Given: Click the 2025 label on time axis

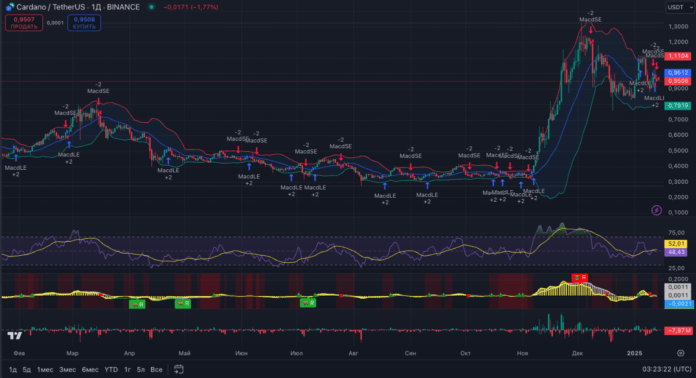Looking at the screenshot, I should pos(634,353).
